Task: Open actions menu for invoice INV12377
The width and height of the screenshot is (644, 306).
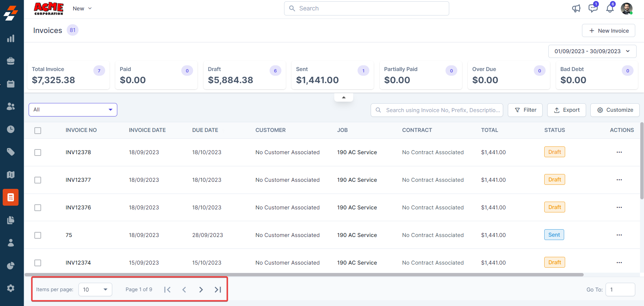Action: [x=619, y=180]
